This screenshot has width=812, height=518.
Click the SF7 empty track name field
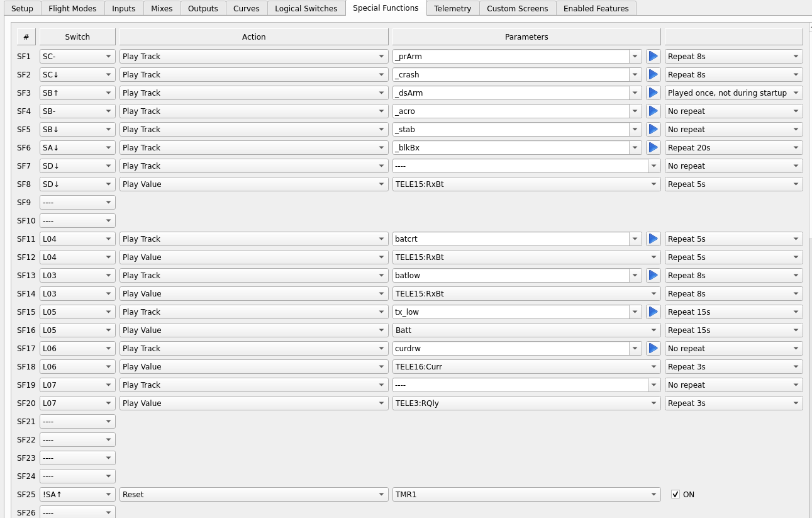(x=520, y=166)
